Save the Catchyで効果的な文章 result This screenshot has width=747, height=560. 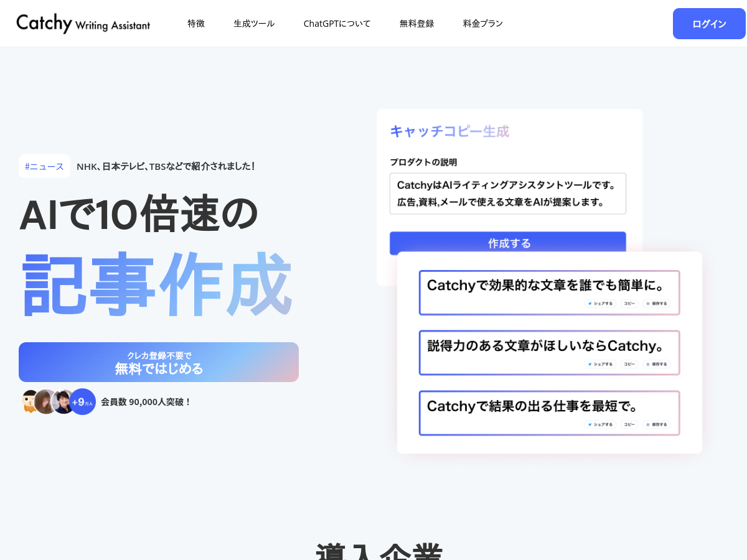pos(656,304)
